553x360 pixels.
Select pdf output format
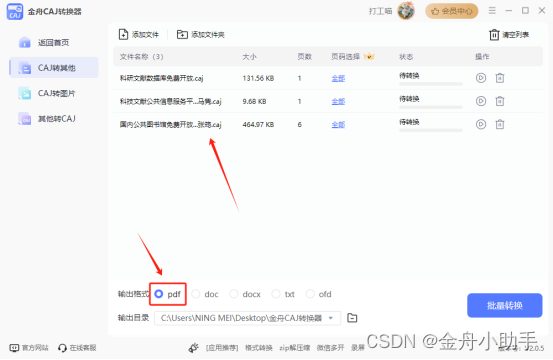(x=159, y=294)
